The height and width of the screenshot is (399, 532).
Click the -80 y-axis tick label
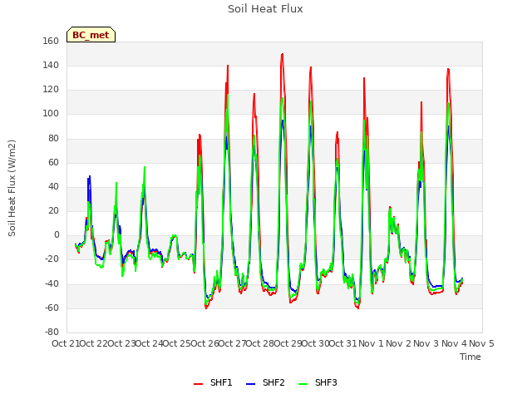point(52,332)
